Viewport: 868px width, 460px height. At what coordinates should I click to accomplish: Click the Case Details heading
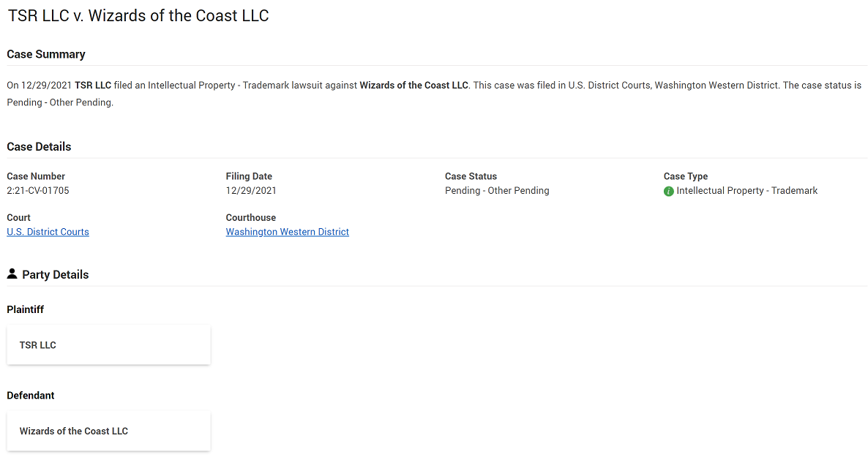pyautogui.click(x=39, y=146)
